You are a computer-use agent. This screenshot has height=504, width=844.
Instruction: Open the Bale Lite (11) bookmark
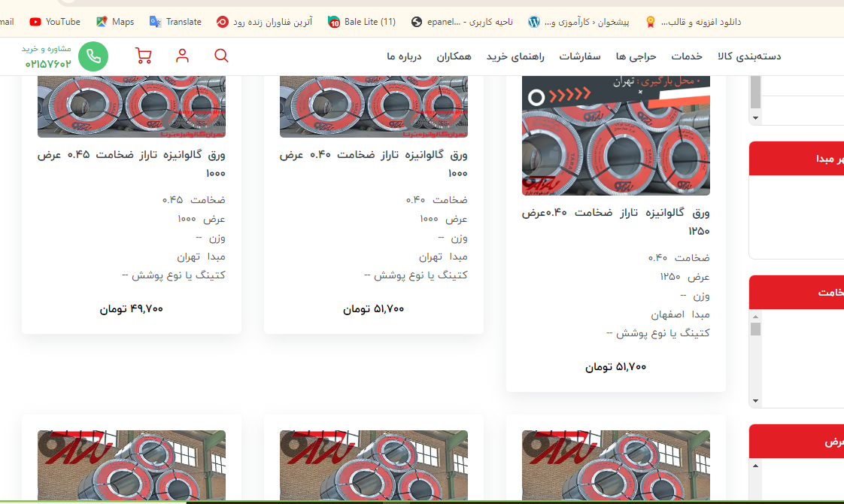[362, 22]
